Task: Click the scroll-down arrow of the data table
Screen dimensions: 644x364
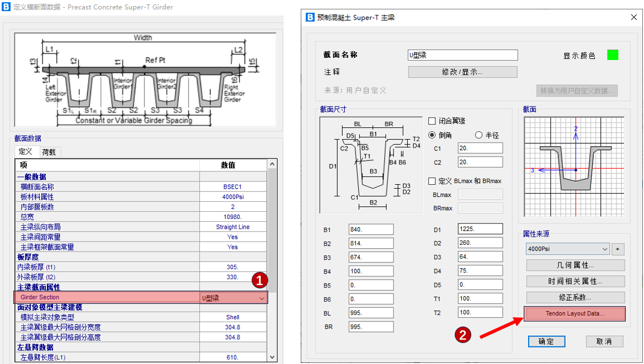Action: click(272, 357)
